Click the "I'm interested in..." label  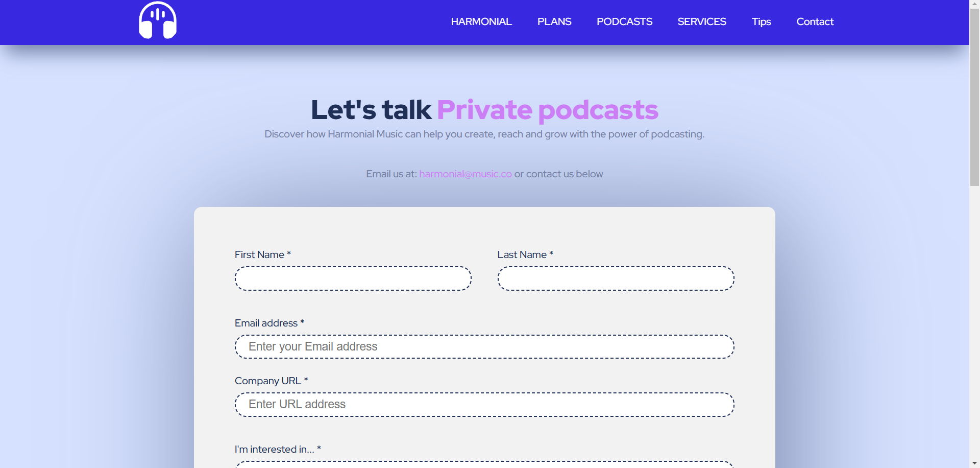point(275,449)
